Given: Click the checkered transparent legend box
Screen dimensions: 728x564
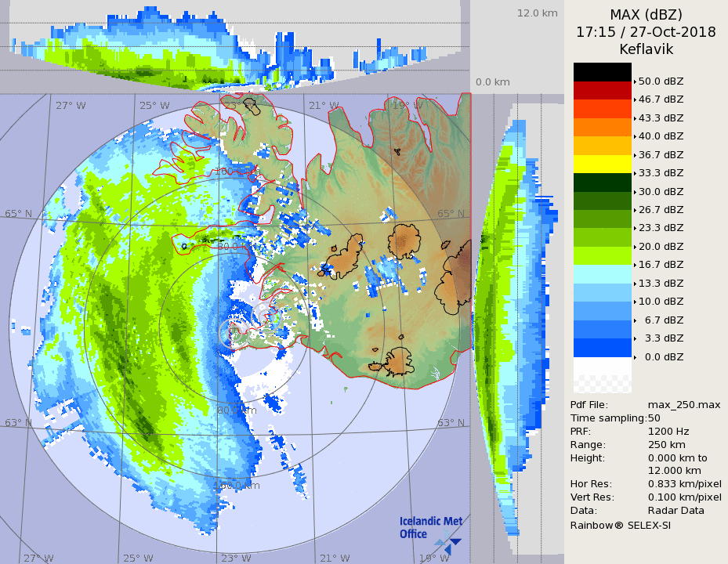Looking at the screenshot, I should (x=602, y=384).
